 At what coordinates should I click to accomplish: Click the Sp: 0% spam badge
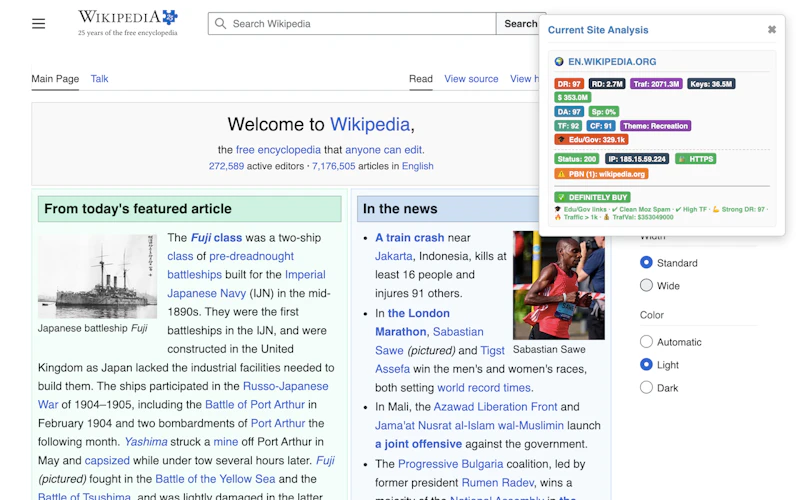[604, 112]
